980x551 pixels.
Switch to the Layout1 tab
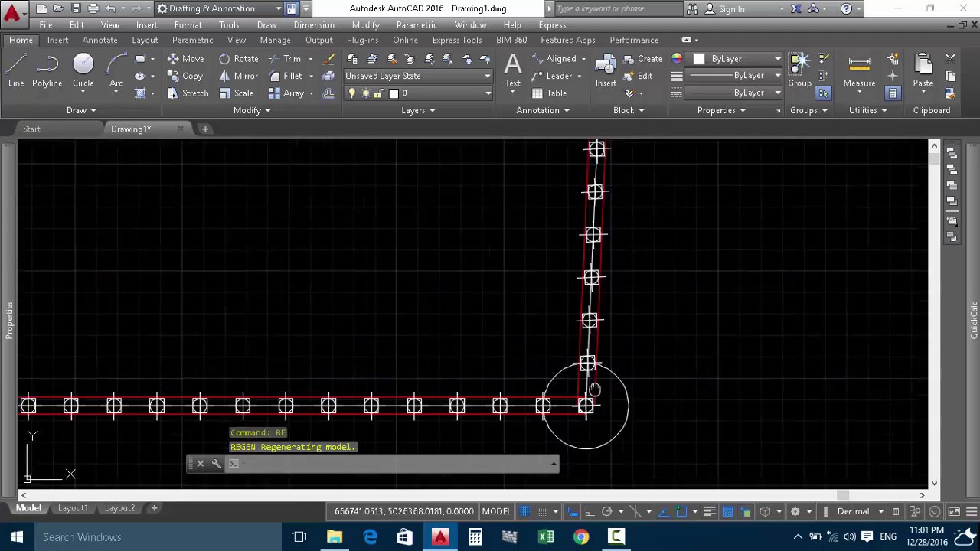coord(73,508)
